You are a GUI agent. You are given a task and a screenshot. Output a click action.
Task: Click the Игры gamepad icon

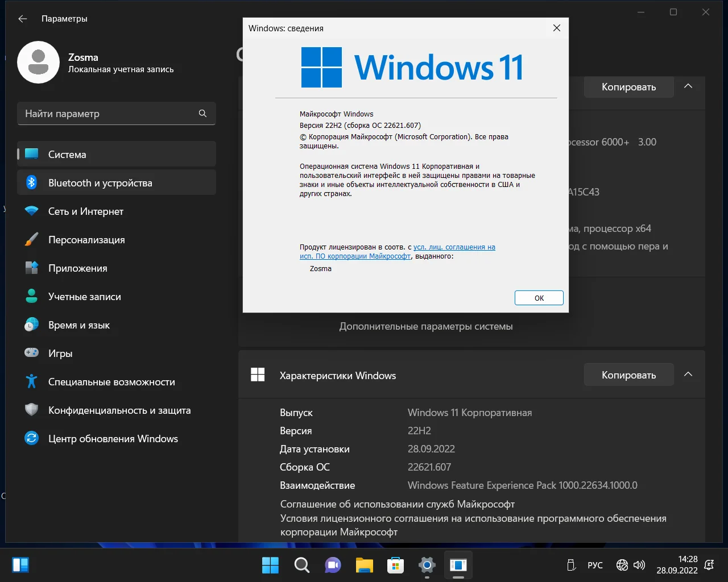[32, 353]
